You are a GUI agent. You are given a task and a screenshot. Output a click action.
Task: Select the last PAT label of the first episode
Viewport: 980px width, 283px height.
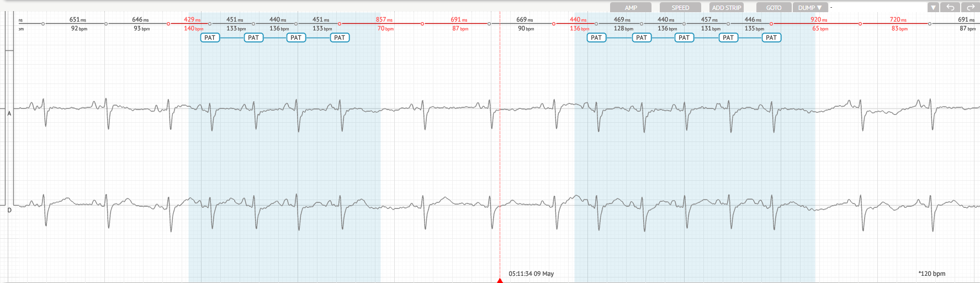pyautogui.click(x=340, y=38)
